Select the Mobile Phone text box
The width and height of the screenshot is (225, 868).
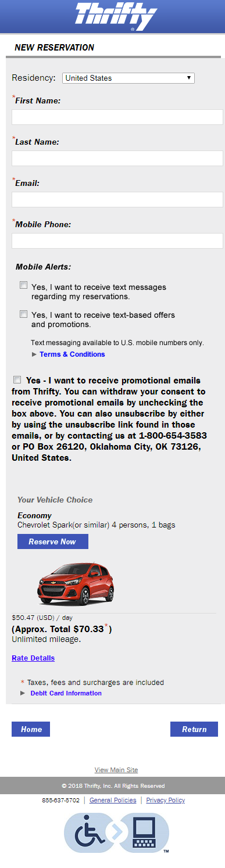[117, 241]
